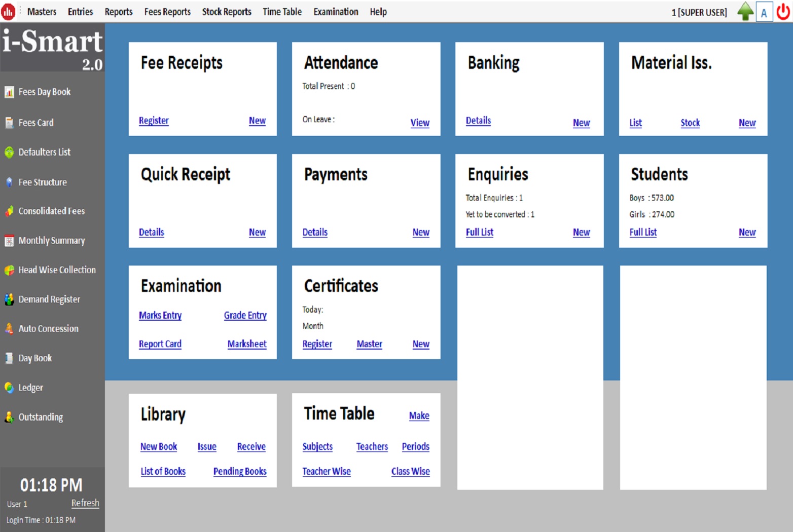Open Register link in Fee Receipts
Screen dimensions: 793x532
click(x=154, y=121)
